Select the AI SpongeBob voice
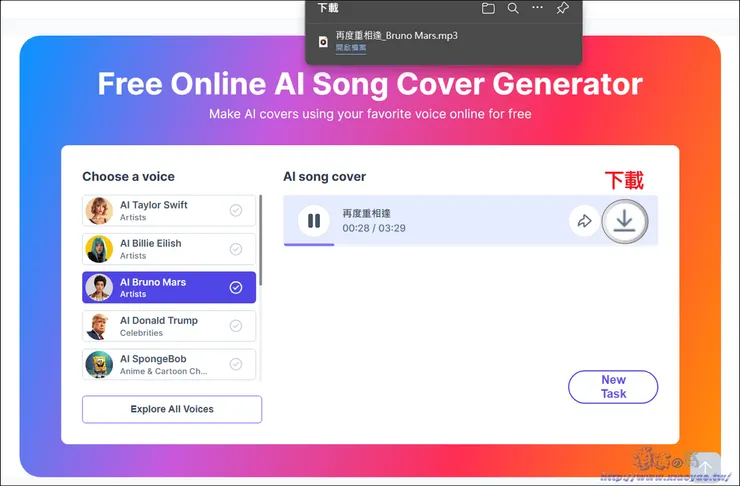The image size is (740, 486). (x=169, y=364)
